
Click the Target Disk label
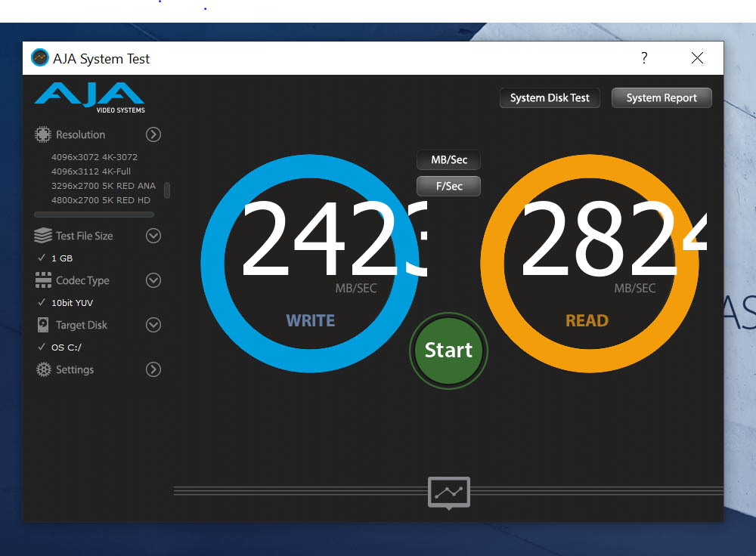(x=82, y=325)
